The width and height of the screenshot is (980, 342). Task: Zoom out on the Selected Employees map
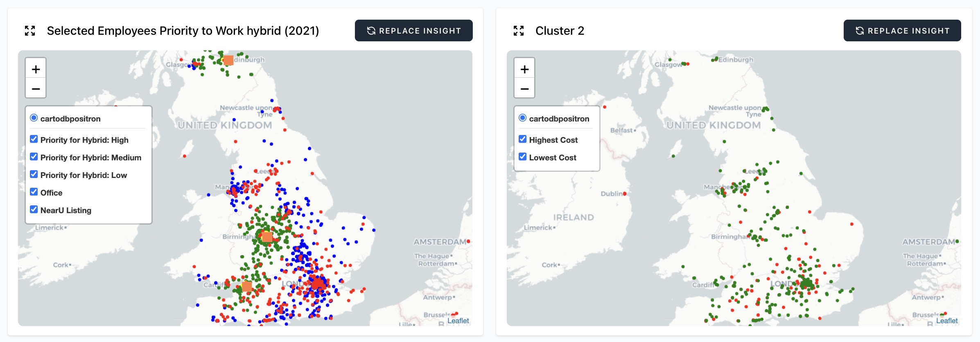[36, 88]
